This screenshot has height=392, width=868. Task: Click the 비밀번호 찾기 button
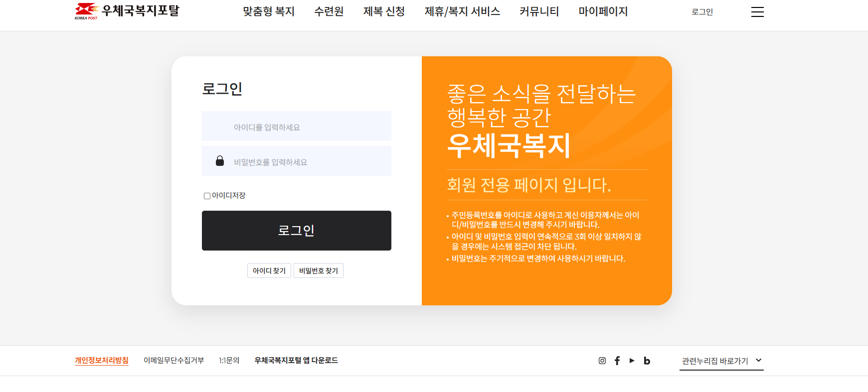(319, 270)
